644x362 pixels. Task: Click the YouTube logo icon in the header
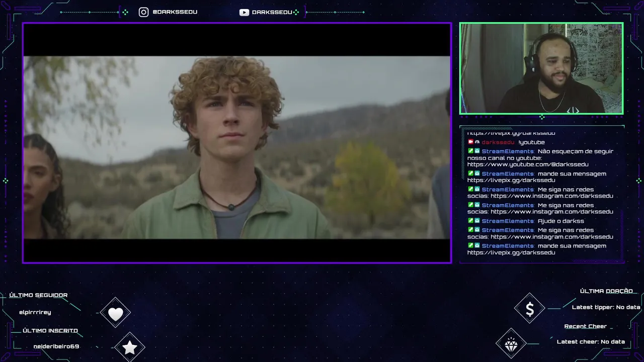[244, 13]
